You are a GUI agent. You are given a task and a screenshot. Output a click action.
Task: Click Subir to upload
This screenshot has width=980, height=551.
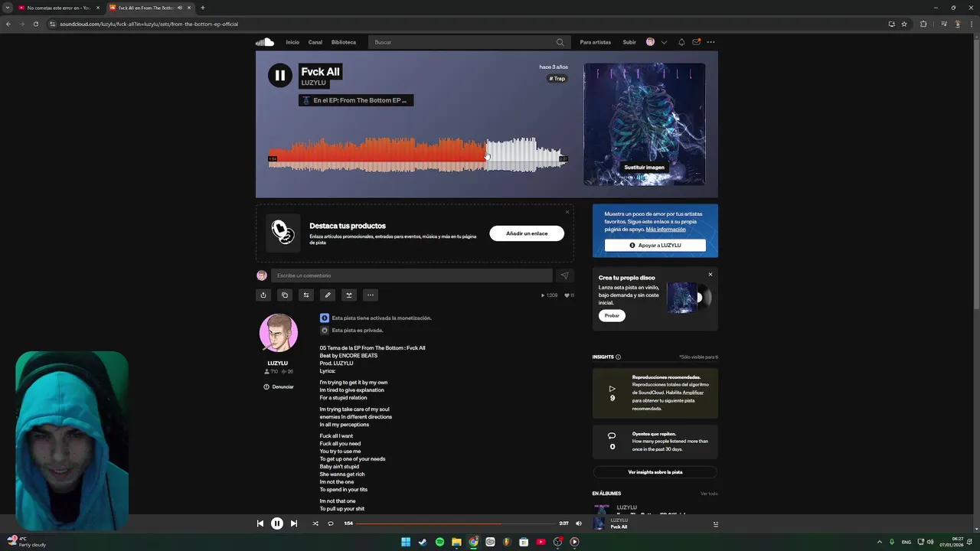629,42
